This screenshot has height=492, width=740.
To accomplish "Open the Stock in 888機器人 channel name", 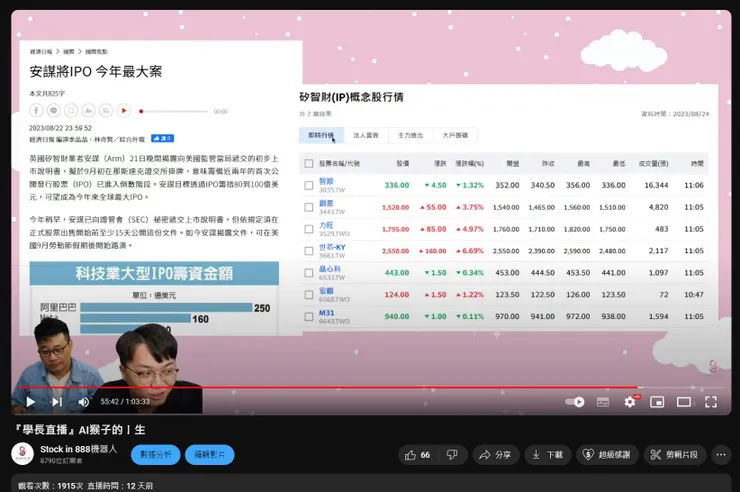I will [x=78, y=449].
